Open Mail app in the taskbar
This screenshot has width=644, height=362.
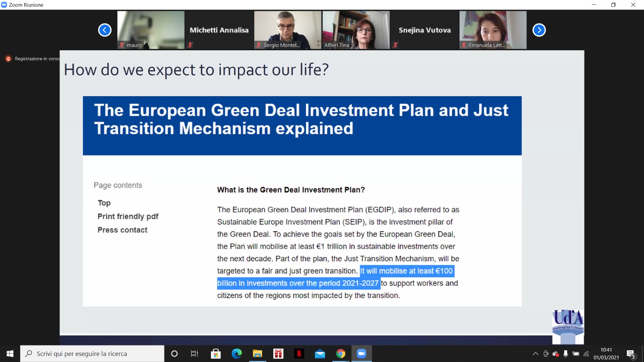[x=320, y=354]
